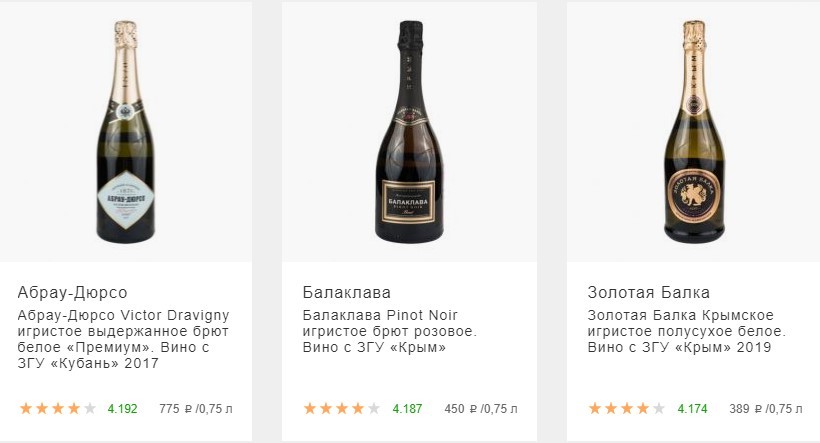This screenshot has width=820, height=443.
Task: Click the Золотая Балка brand heading
Action: point(648,293)
